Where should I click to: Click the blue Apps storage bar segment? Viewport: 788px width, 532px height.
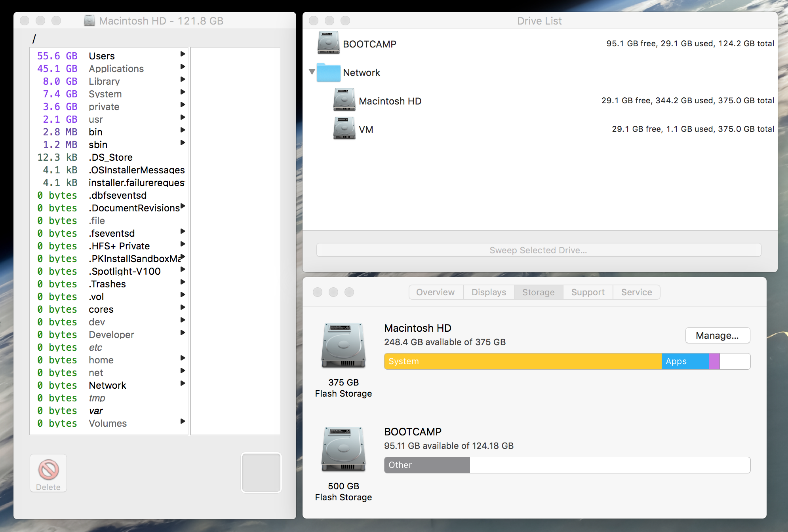click(x=685, y=361)
